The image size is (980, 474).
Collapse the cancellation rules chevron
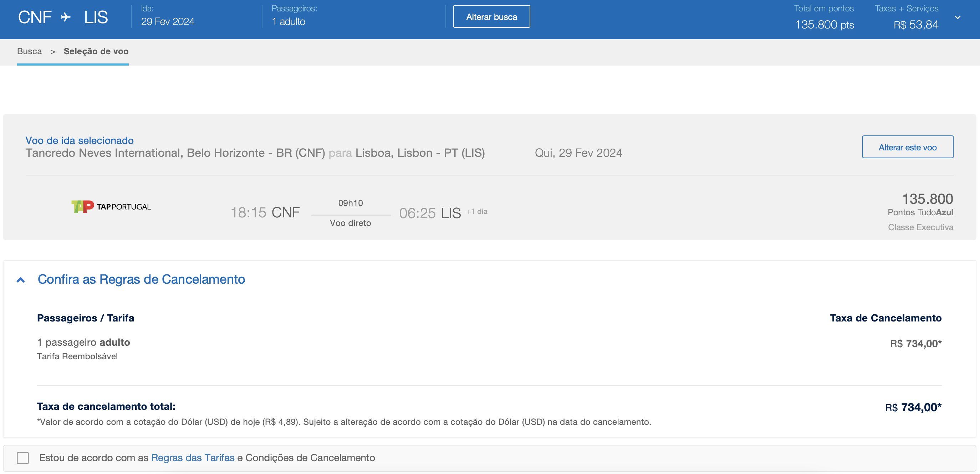point(21,280)
